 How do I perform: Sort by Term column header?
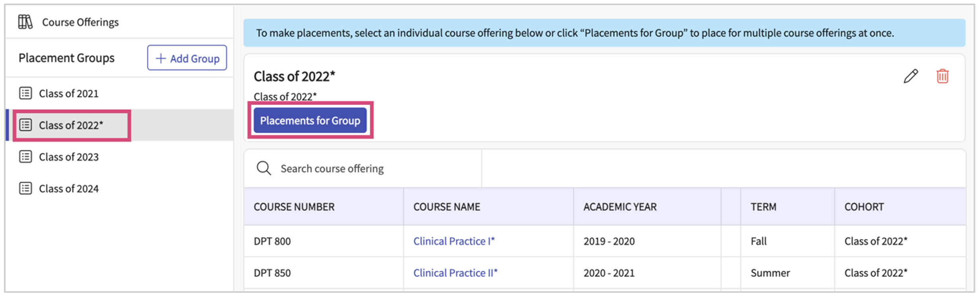763,207
